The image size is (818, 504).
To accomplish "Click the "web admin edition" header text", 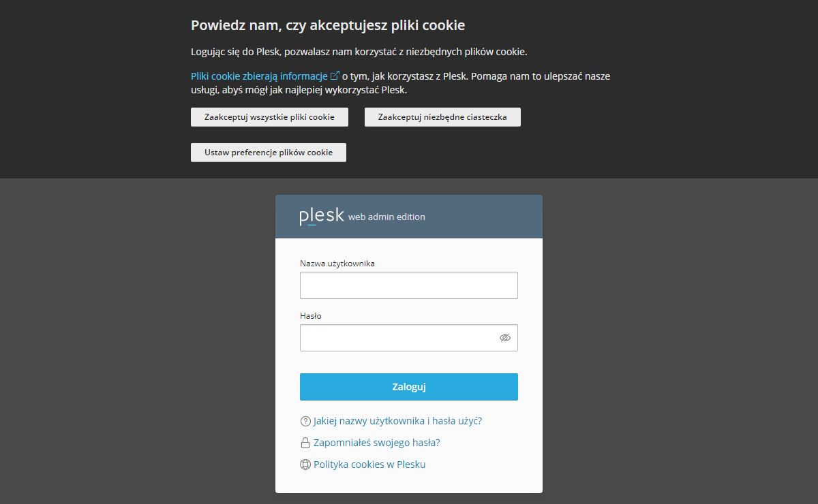I will 387,217.
